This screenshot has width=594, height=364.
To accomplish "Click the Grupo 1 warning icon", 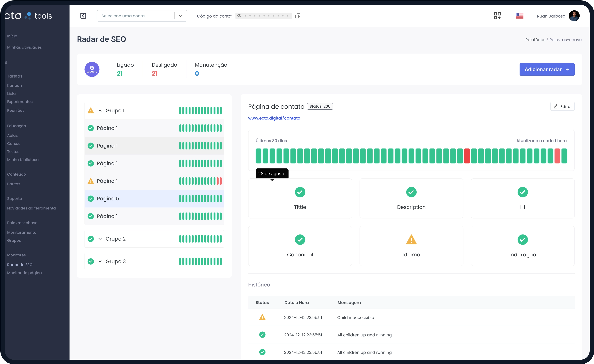I will coord(91,111).
